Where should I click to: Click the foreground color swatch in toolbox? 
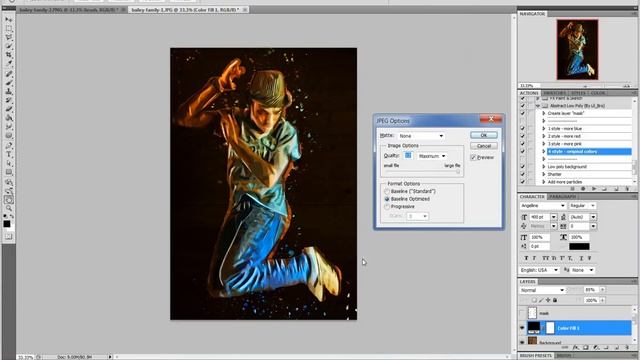[7, 224]
